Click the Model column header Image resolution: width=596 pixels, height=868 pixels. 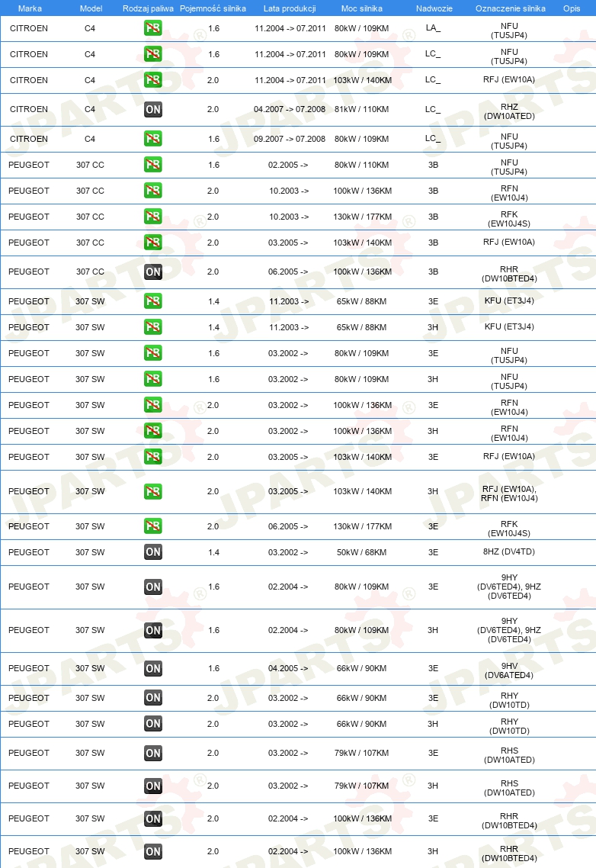pos(91,8)
